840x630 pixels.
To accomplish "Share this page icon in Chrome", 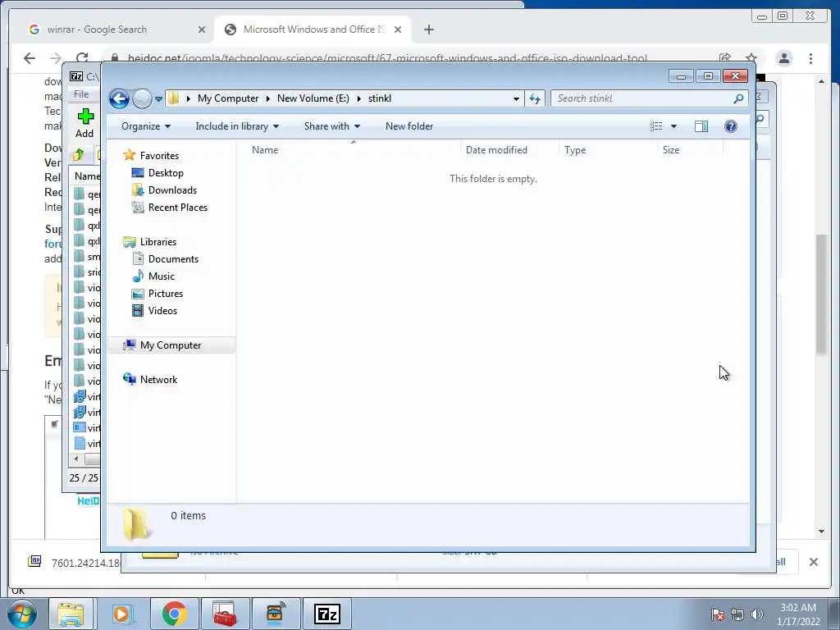I will coord(725,58).
